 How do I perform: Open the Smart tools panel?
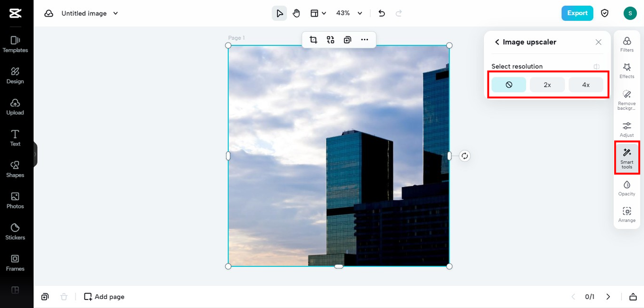coord(627,158)
